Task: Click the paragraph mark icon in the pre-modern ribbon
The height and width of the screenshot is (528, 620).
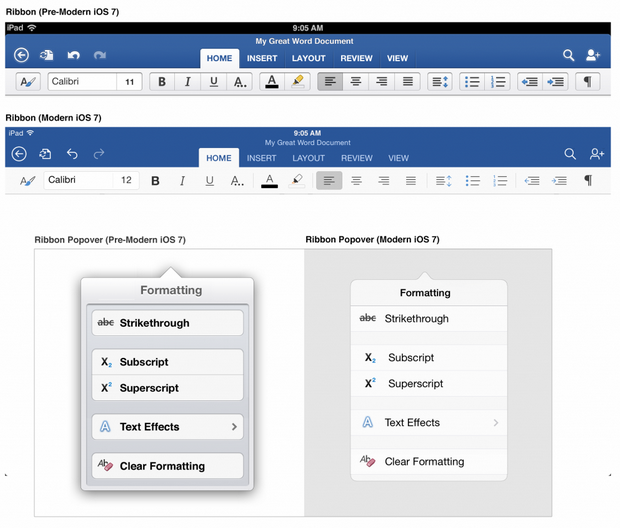Action: coord(588,82)
